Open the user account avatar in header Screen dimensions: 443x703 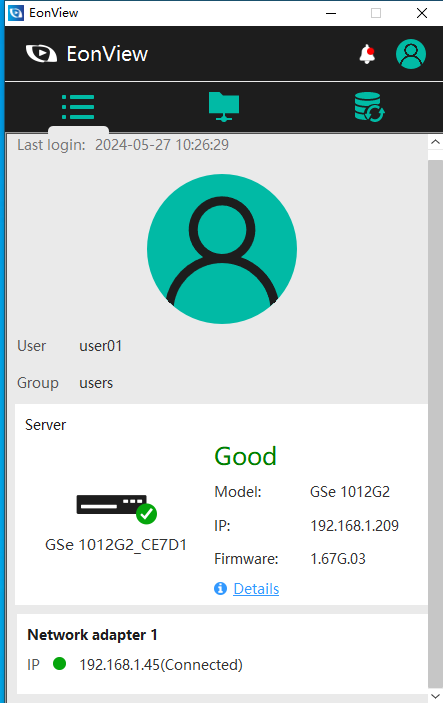pos(411,54)
